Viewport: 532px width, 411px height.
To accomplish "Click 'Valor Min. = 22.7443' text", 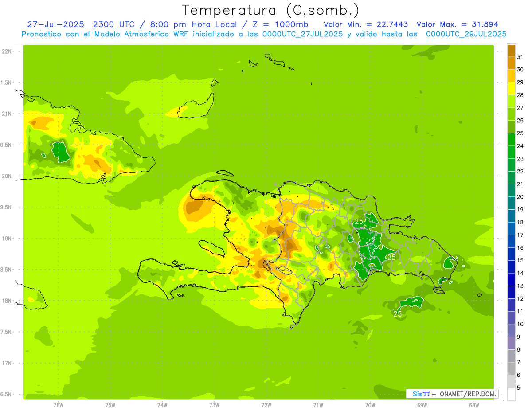I will pyautogui.click(x=366, y=24).
